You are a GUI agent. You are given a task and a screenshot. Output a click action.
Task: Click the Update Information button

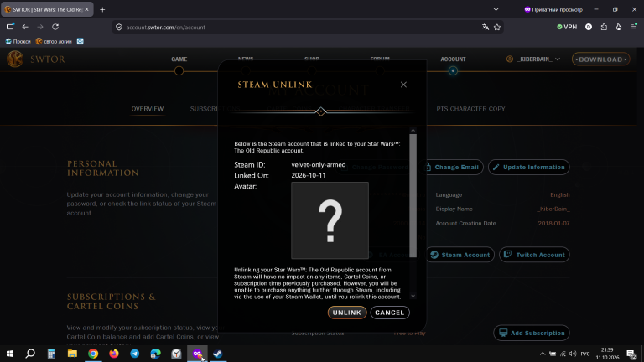point(528,167)
